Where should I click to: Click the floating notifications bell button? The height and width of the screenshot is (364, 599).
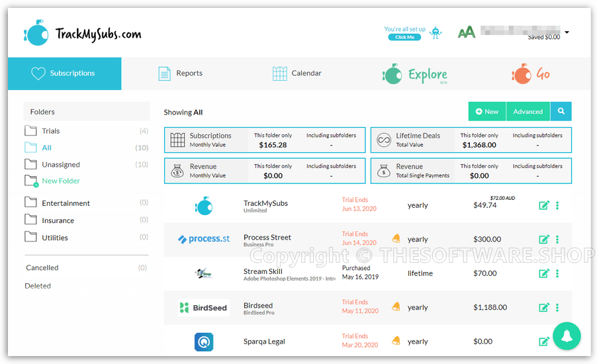pyautogui.click(x=567, y=336)
